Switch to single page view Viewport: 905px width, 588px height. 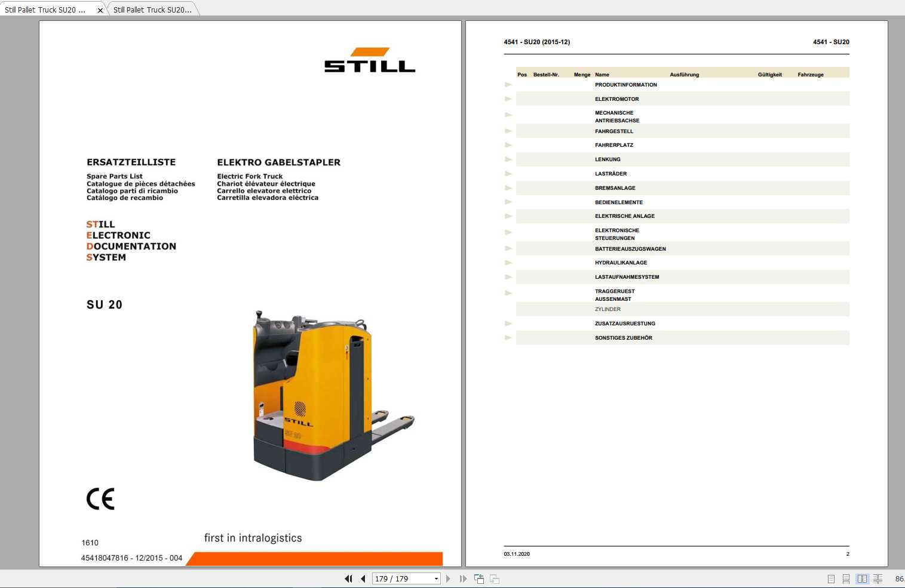coord(831,578)
